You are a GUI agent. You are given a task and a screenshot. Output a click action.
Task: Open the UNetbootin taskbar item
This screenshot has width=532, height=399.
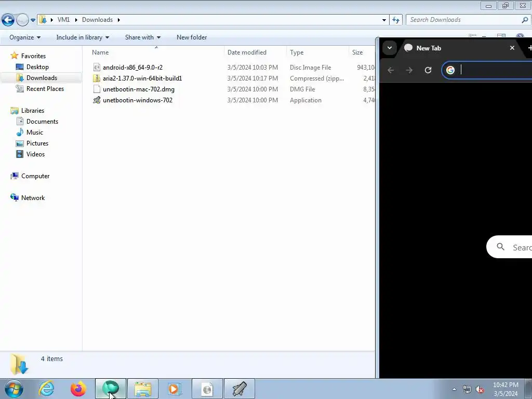(240, 389)
